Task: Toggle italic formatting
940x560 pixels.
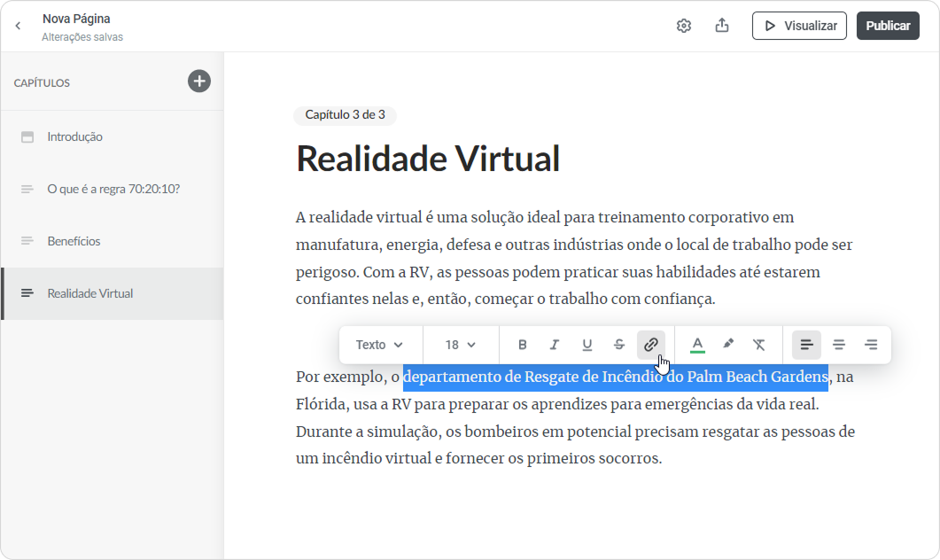Action: pyautogui.click(x=555, y=345)
